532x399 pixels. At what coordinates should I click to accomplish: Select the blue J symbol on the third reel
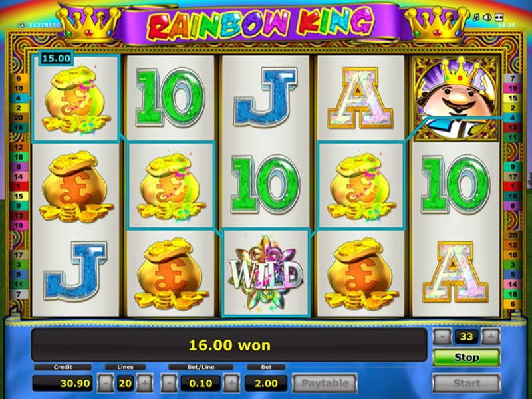[265, 97]
